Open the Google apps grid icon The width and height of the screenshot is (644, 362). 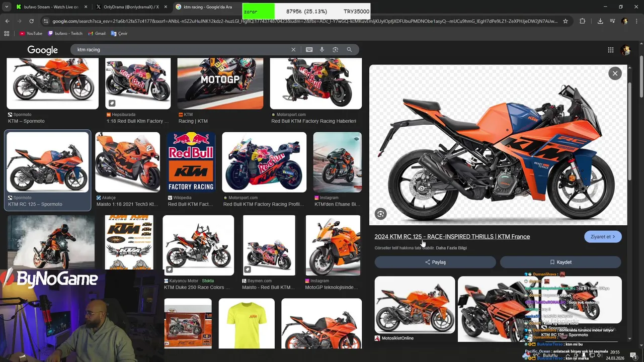pyautogui.click(x=610, y=50)
